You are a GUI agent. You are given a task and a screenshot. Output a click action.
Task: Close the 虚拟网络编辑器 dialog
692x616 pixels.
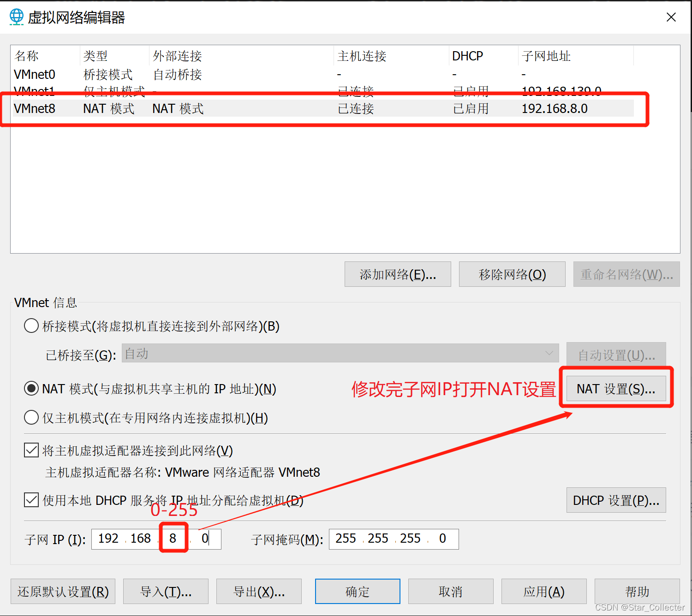(x=671, y=17)
